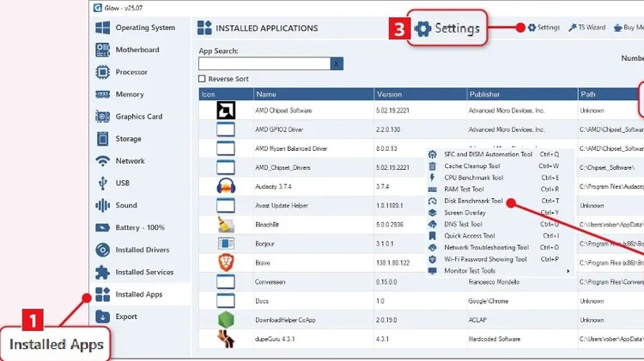This screenshot has width=644, height=361.
Task: Click the ACLAP publisher cell
Action: (477, 320)
